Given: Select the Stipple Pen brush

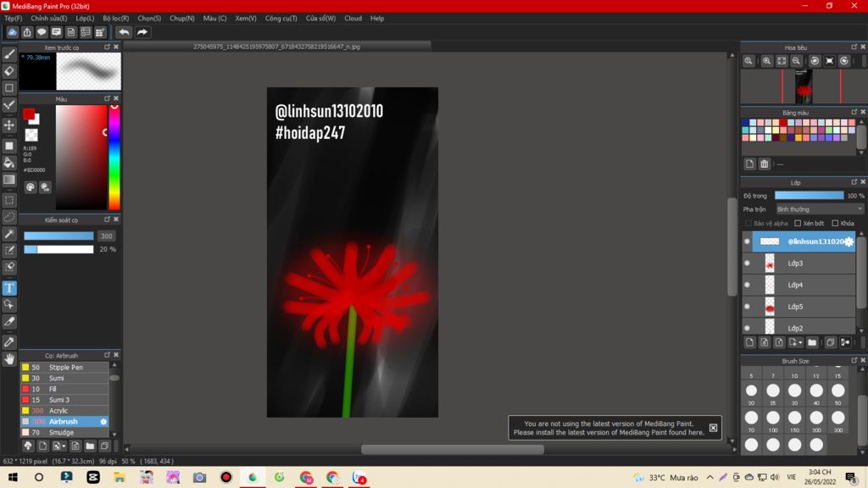Looking at the screenshot, I should [64, 368].
